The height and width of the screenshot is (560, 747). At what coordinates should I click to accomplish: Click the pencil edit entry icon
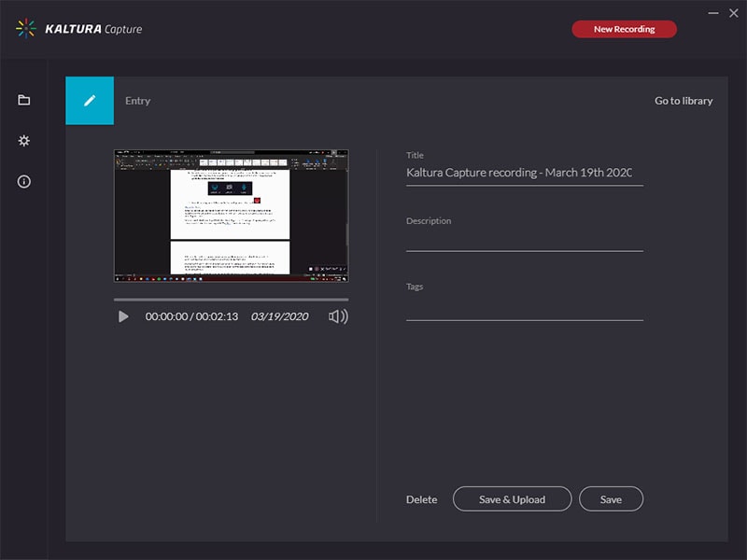point(90,101)
